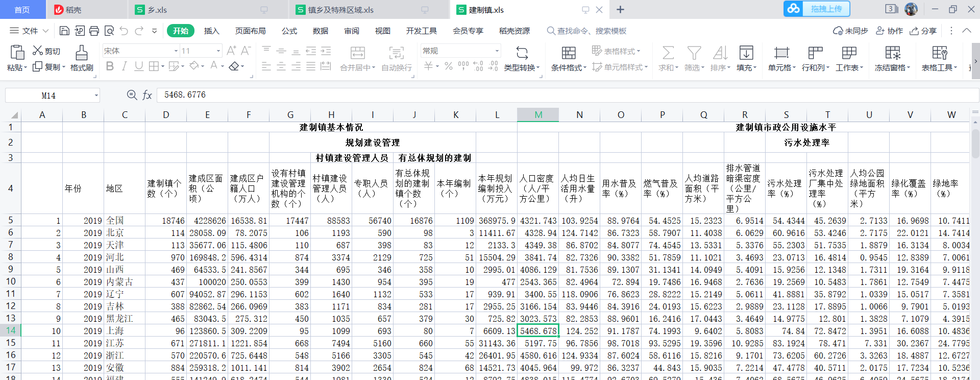Click the Type Conversion (类型转换) icon
980x380 pixels.
coord(522,53)
